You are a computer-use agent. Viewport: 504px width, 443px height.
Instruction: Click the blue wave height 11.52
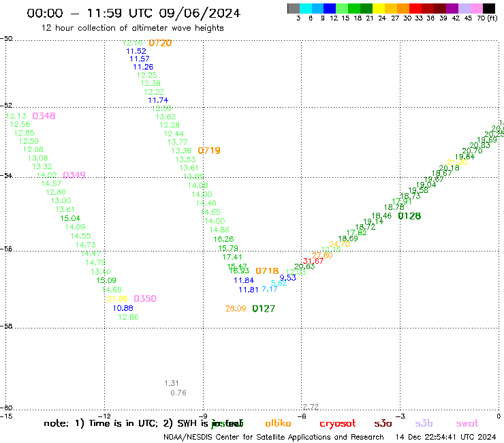136,51
